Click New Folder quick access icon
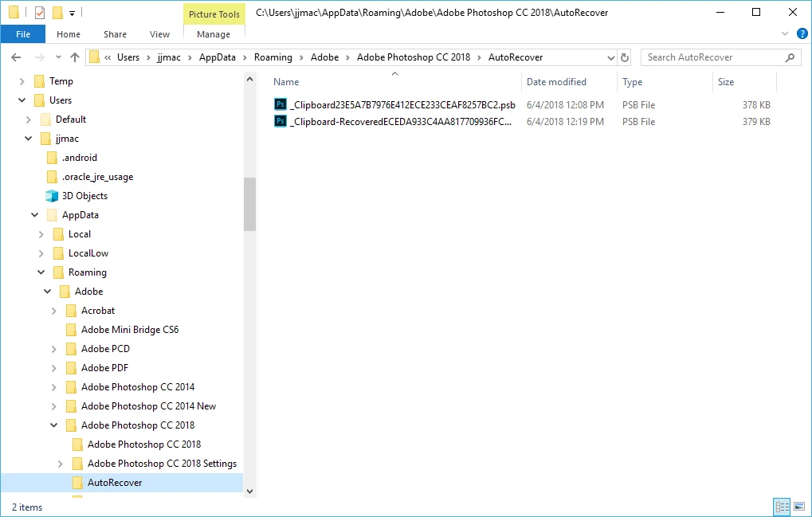The width and height of the screenshot is (812, 517). [x=58, y=13]
